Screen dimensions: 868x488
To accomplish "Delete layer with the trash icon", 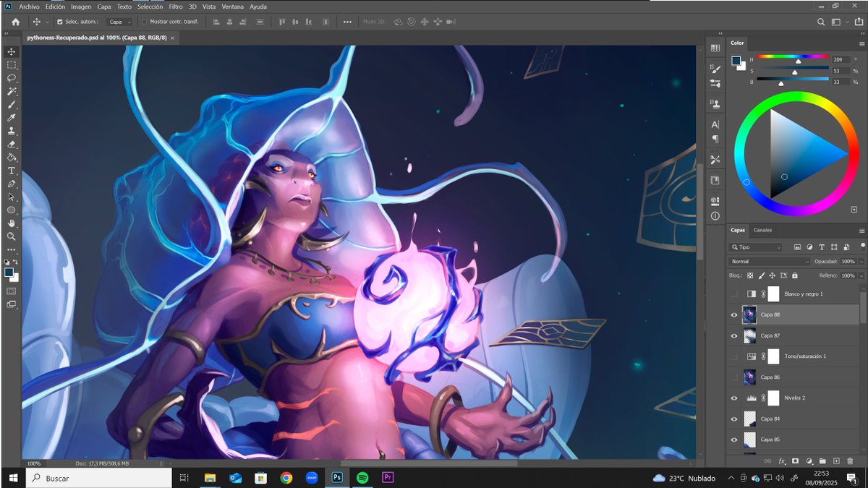I will point(849,461).
